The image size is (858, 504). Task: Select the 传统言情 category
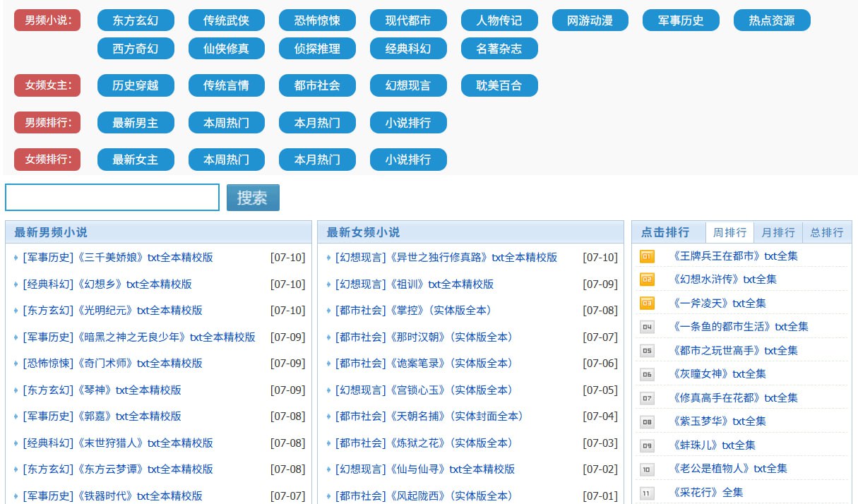coord(227,85)
